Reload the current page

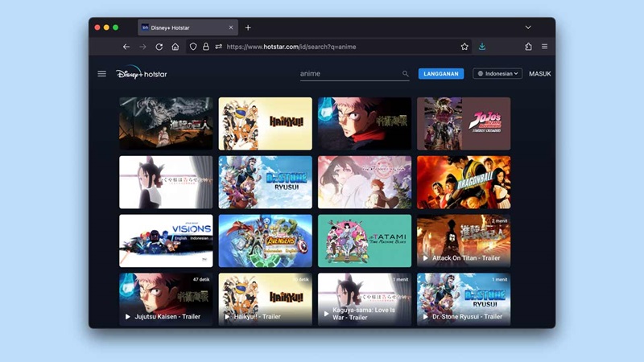coord(159,47)
